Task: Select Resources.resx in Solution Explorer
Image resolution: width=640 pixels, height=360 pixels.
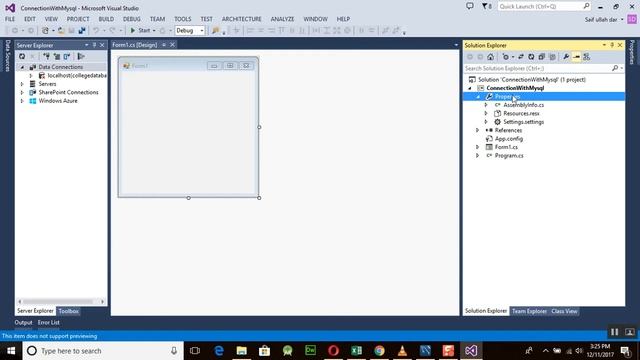Action: pyautogui.click(x=521, y=113)
